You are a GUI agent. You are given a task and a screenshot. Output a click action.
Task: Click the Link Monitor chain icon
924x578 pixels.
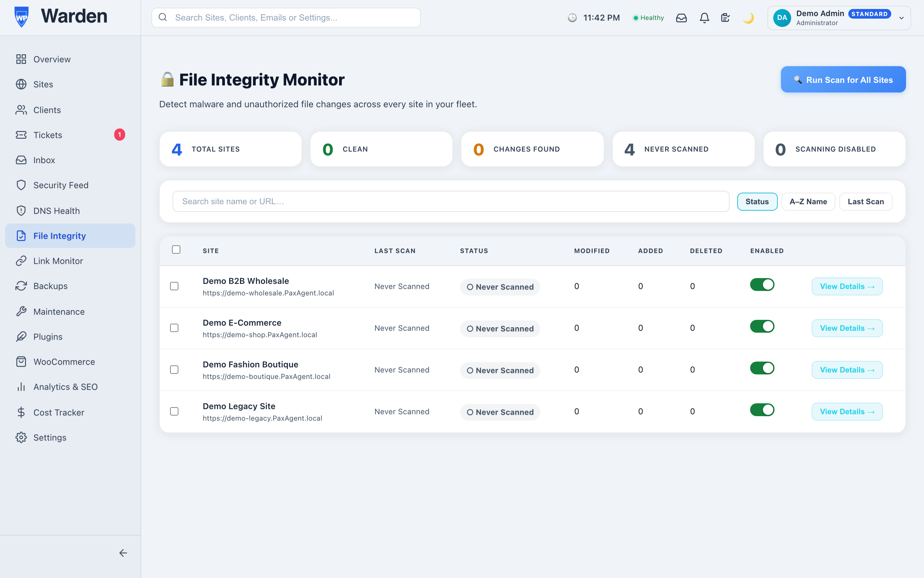21,261
